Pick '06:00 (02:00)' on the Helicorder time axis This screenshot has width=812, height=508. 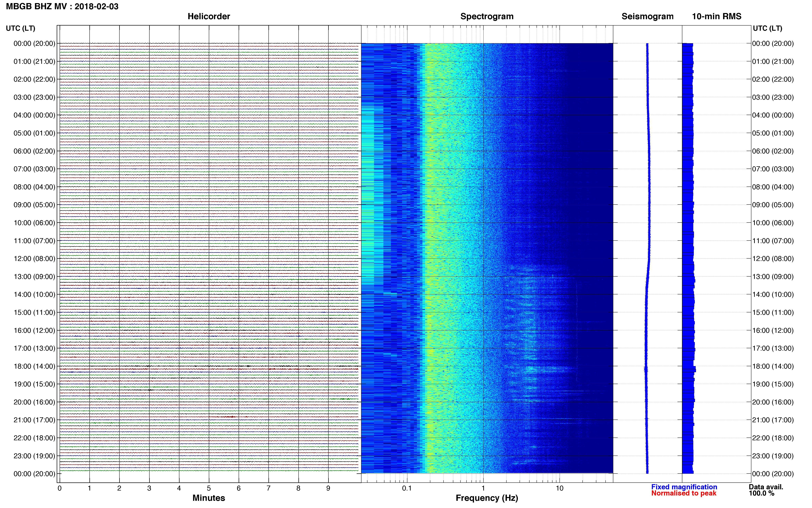(34, 151)
